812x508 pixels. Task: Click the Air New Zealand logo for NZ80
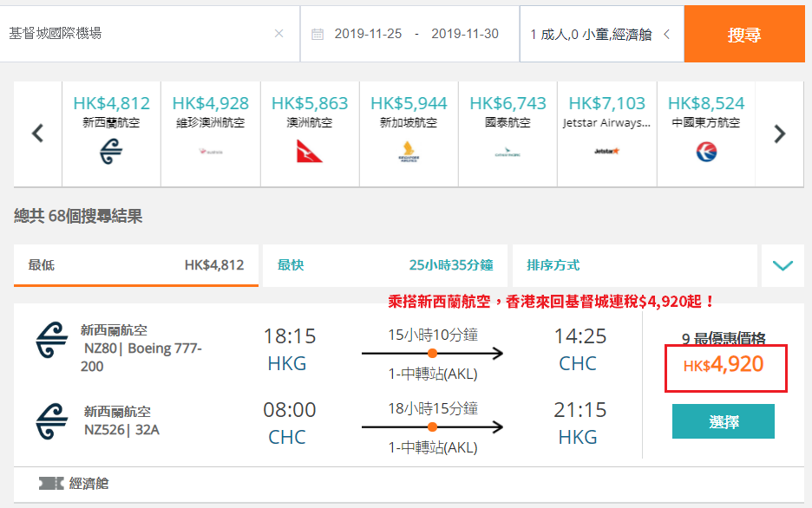(x=52, y=340)
